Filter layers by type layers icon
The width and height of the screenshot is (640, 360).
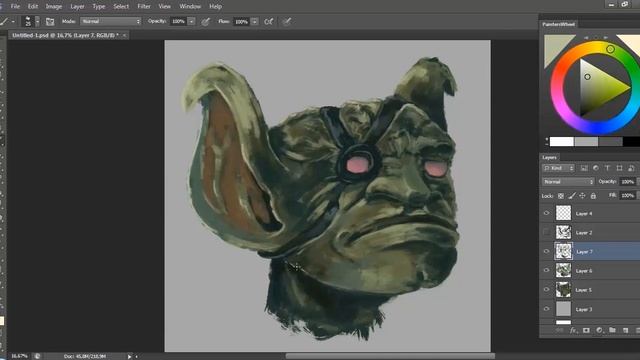click(607, 168)
